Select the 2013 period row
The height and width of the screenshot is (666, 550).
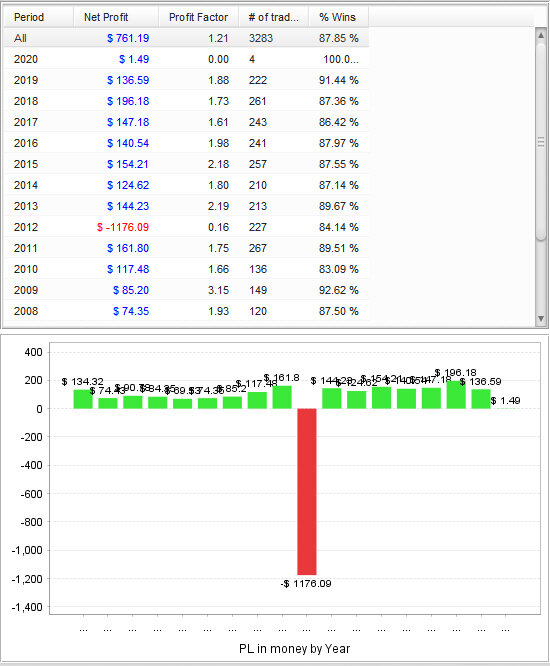(x=186, y=206)
